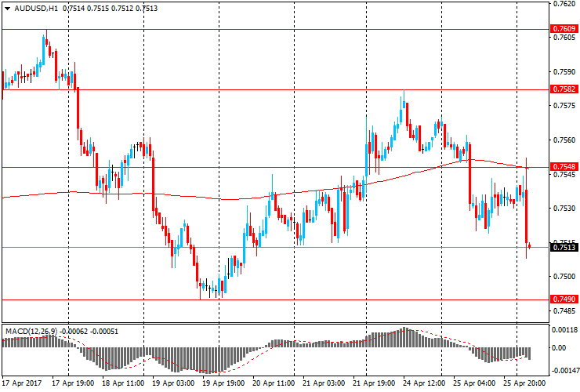The height and width of the screenshot is (392, 580).
Task: Select the horizontal line at 0.7582
Action: 275,89
